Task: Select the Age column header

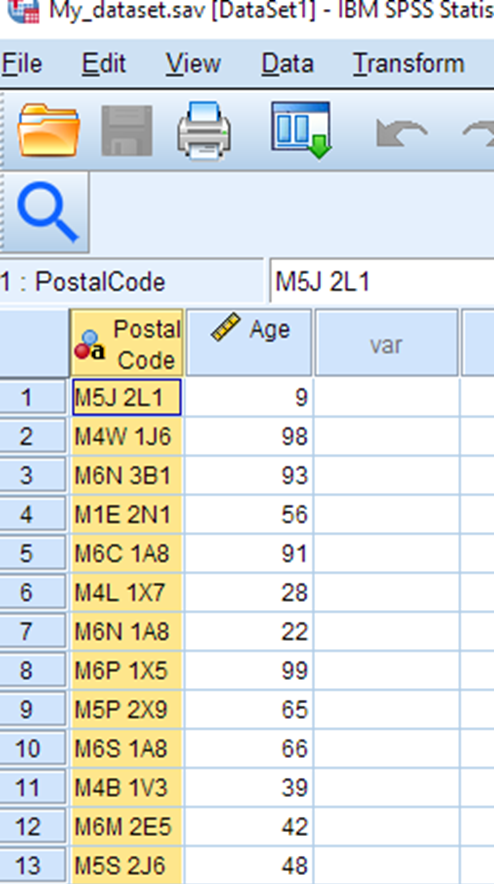Action: click(x=249, y=342)
